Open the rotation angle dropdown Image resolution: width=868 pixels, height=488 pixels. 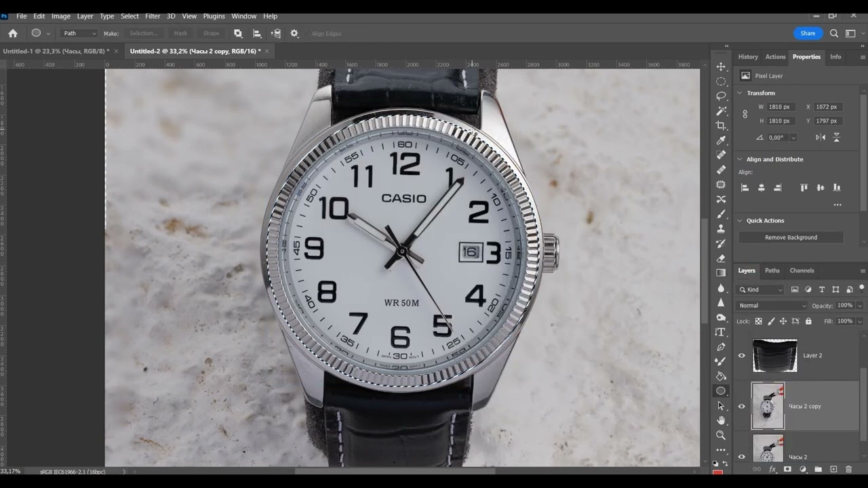point(793,138)
